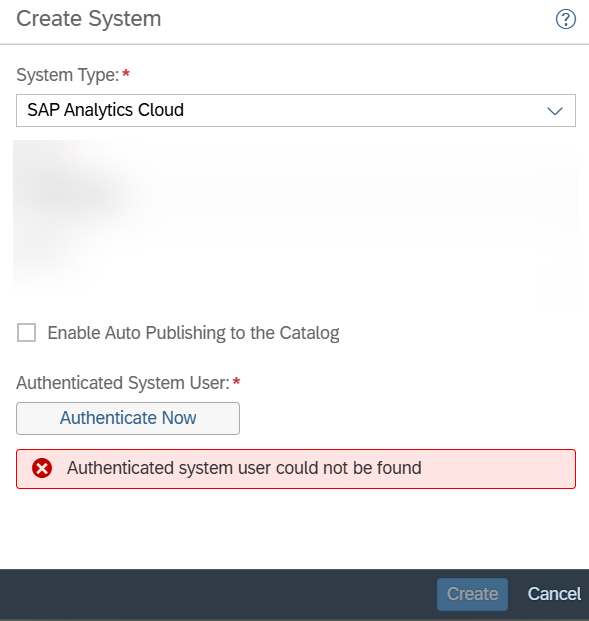Click the red error X icon
589x621 pixels.
[x=42, y=468]
